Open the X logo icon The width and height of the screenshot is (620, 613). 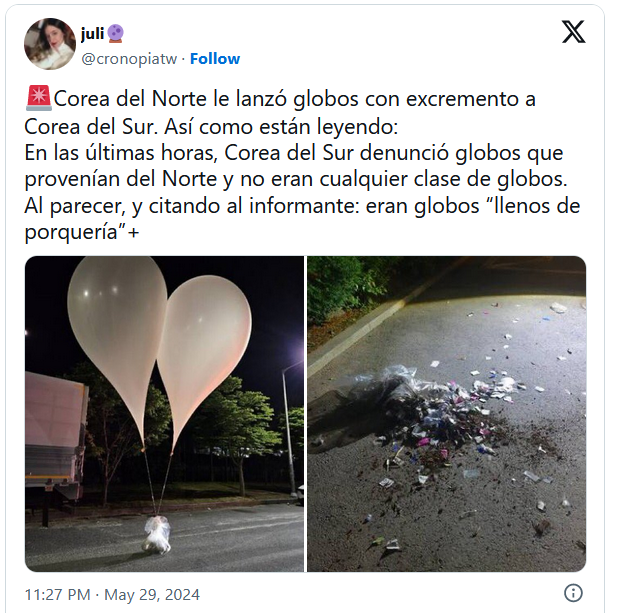point(573,32)
